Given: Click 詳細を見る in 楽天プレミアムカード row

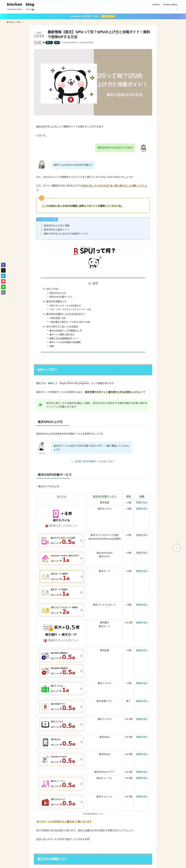Looking at the screenshot, I should tap(142, 605).
